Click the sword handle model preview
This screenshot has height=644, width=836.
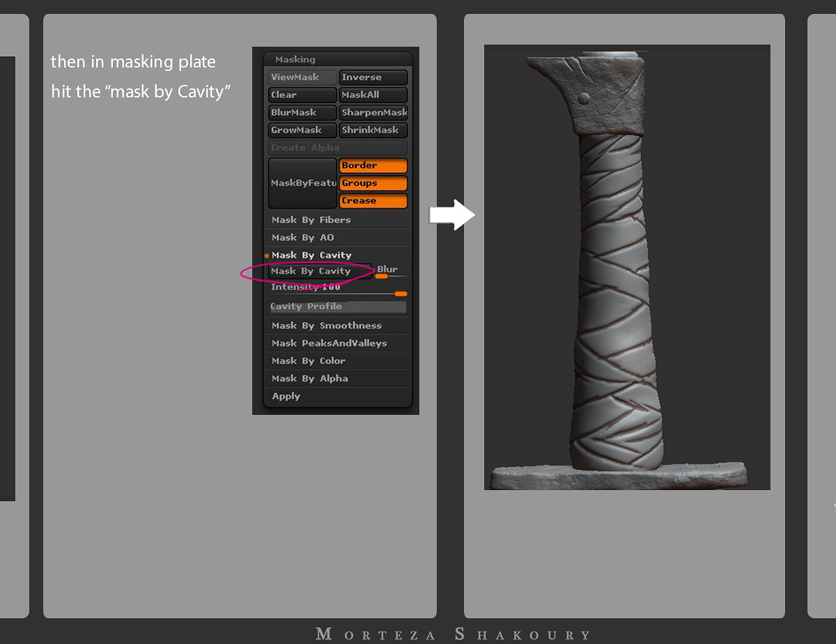click(x=627, y=267)
